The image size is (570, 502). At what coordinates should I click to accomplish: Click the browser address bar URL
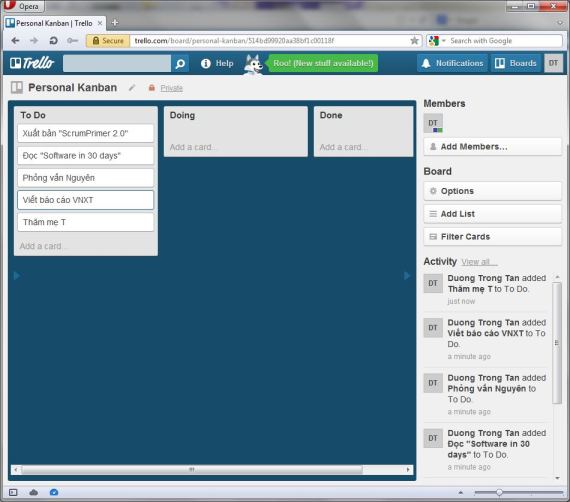[234, 41]
